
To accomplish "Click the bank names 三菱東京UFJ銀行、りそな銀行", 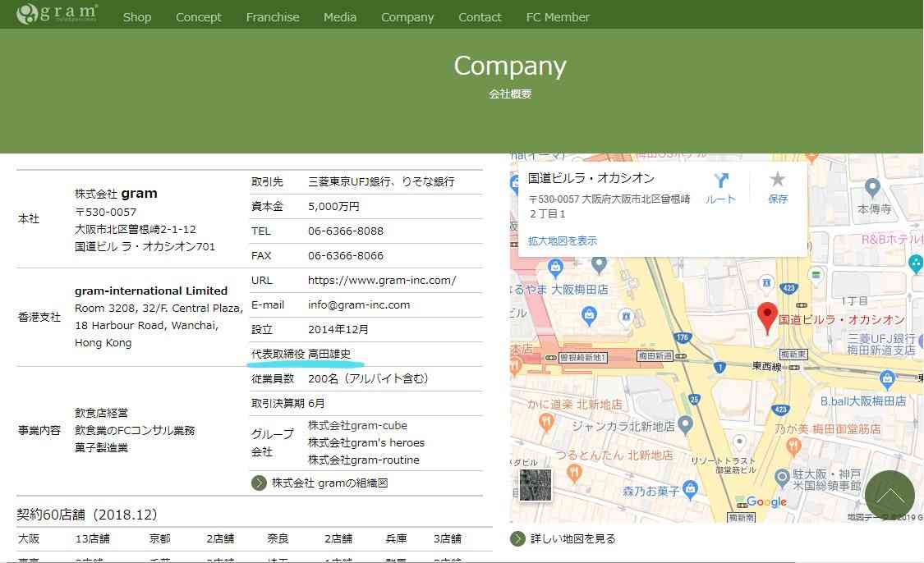I will [381, 182].
